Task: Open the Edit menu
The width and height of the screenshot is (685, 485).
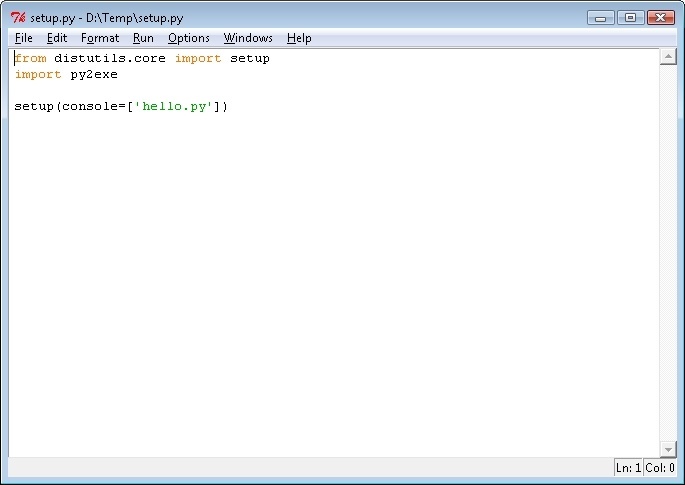Action: click(x=57, y=38)
